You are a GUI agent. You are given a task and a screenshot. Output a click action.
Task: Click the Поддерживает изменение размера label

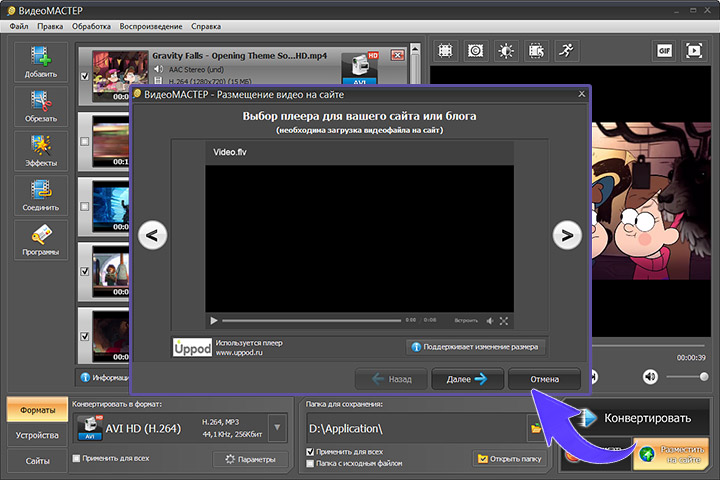pyautogui.click(x=480, y=347)
